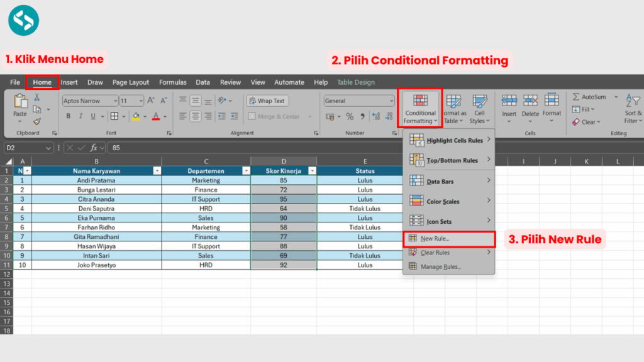Click the Format Painter icon

[x=36, y=121]
